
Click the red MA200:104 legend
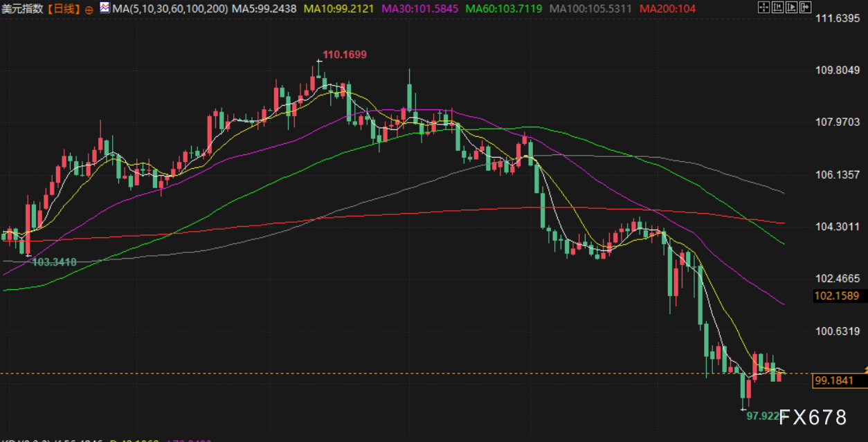668,9
